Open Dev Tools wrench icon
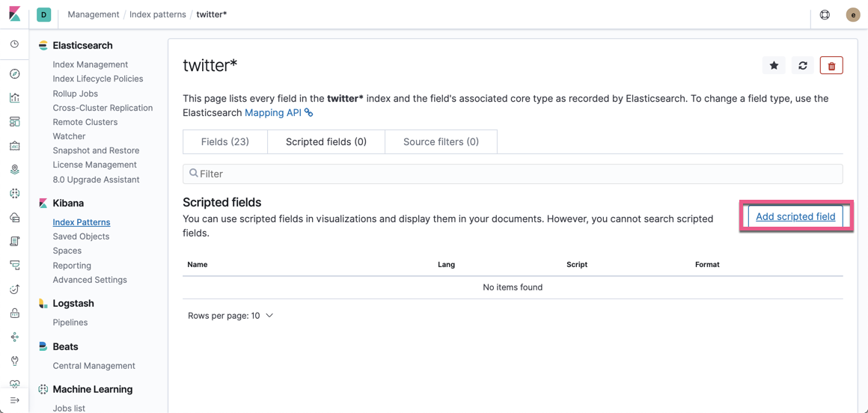868x413 pixels. (x=15, y=361)
